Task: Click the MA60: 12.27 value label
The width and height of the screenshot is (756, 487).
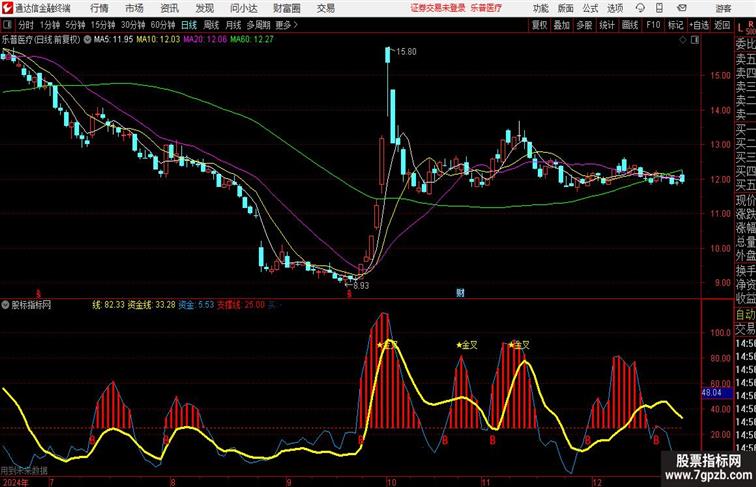Action: tap(252, 40)
